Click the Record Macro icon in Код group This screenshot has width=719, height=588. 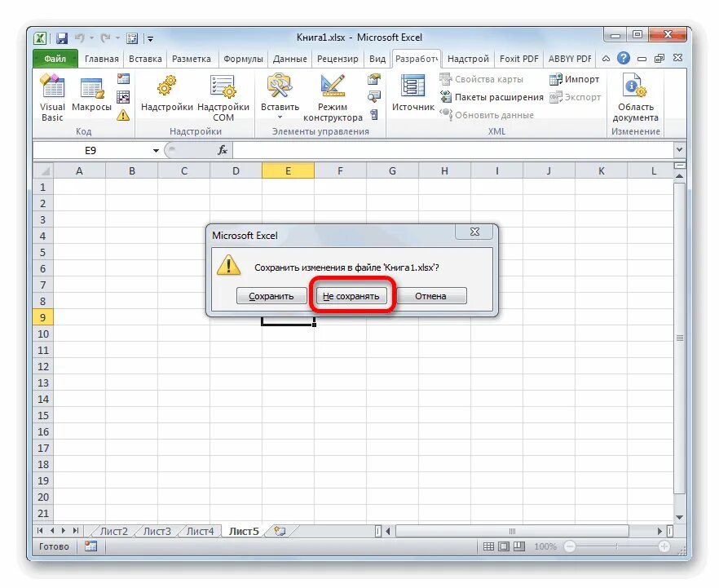pyautogui.click(x=123, y=79)
